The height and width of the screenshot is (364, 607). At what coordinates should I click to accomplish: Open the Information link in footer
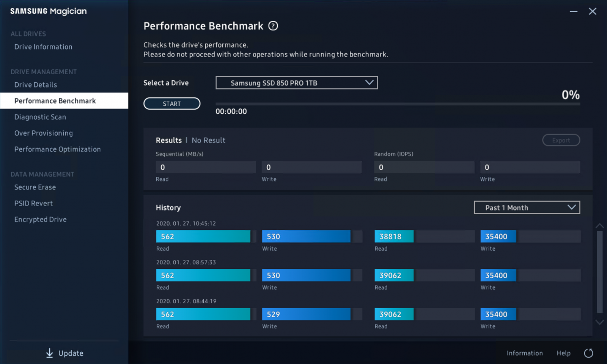pyautogui.click(x=524, y=353)
